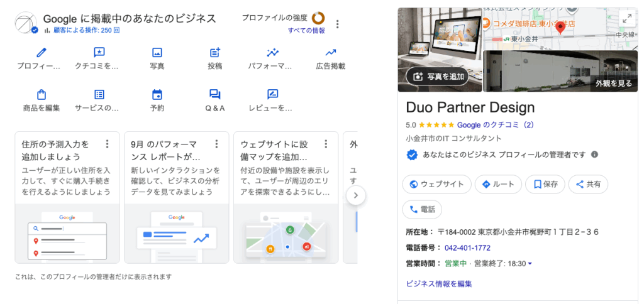Click the ウェブサイト button

click(x=436, y=184)
